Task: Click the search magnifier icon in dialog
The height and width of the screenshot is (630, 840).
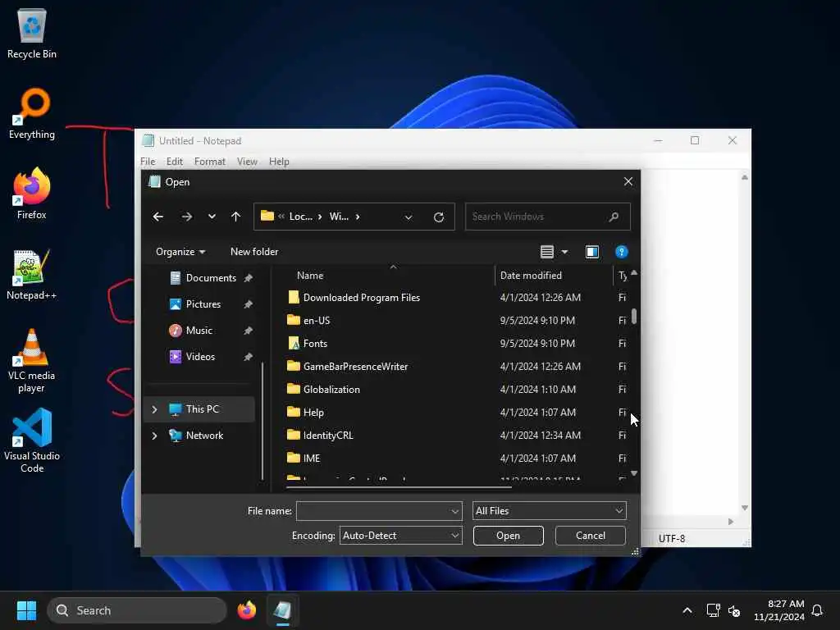Action: pyautogui.click(x=614, y=217)
